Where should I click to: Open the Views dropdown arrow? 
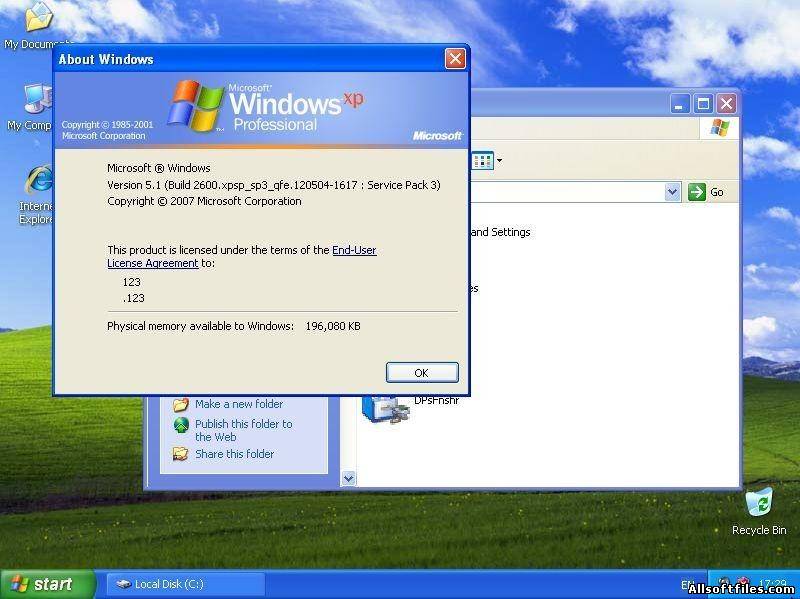tap(499, 161)
